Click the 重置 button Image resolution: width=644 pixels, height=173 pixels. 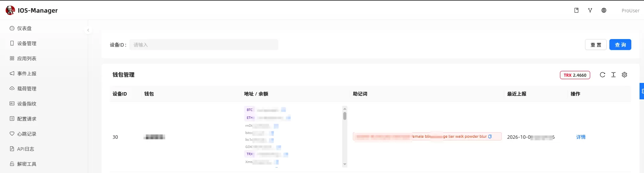pos(596,45)
